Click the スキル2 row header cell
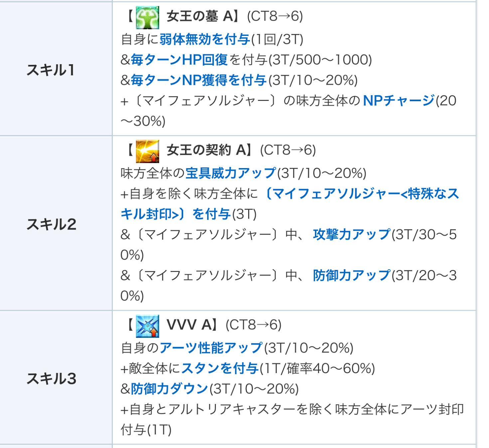 51,224
